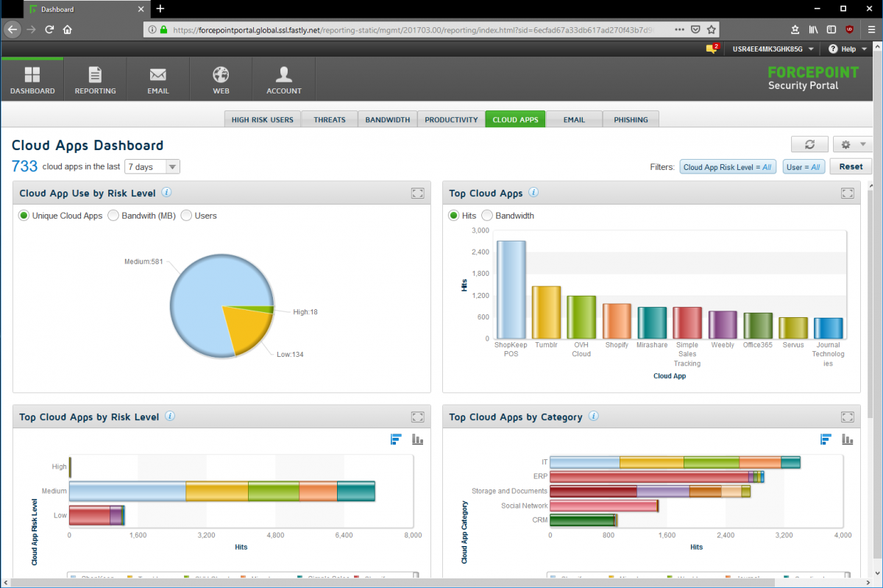Select the Bandwith (MB) radio button
This screenshot has height=588, width=883.
(x=113, y=216)
